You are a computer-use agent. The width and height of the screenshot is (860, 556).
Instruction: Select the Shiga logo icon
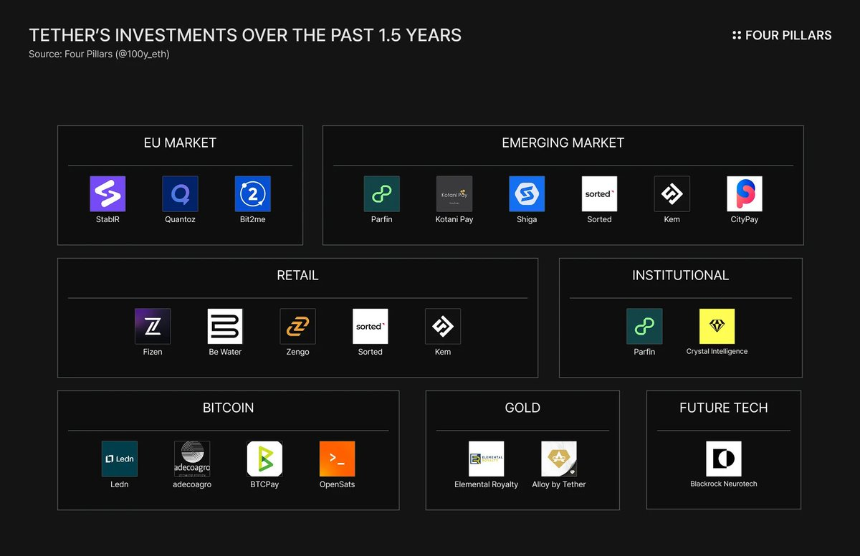coord(526,194)
